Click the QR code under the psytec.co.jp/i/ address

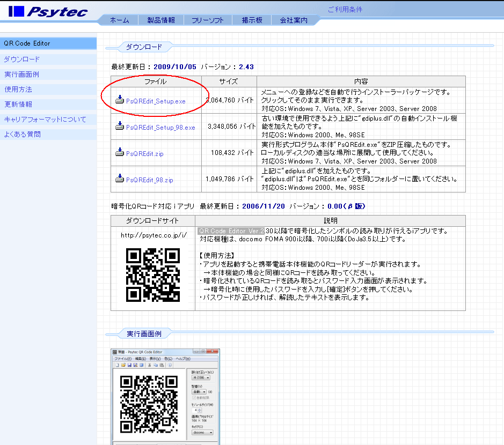[152, 275]
